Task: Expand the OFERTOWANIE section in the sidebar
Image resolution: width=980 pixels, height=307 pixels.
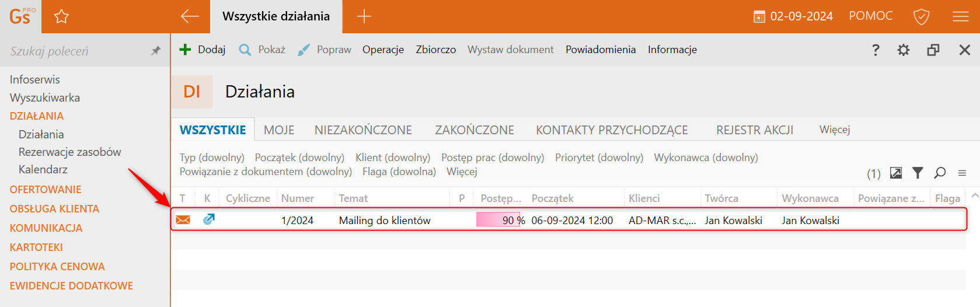Action: coord(46,189)
